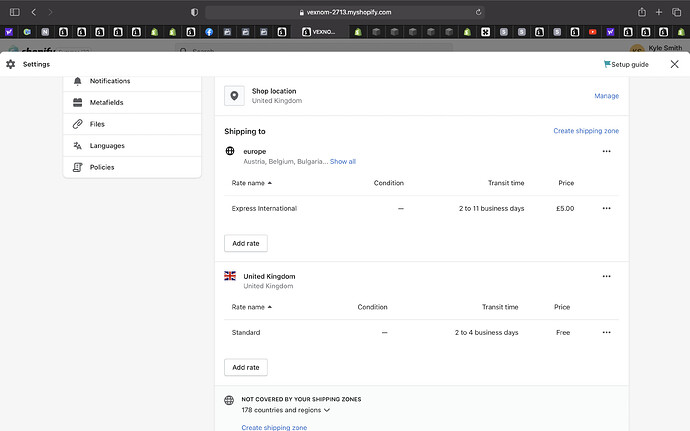Add rate to the europe zone
This screenshot has width=690, height=431.
pyautogui.click(x=245, y=243)
